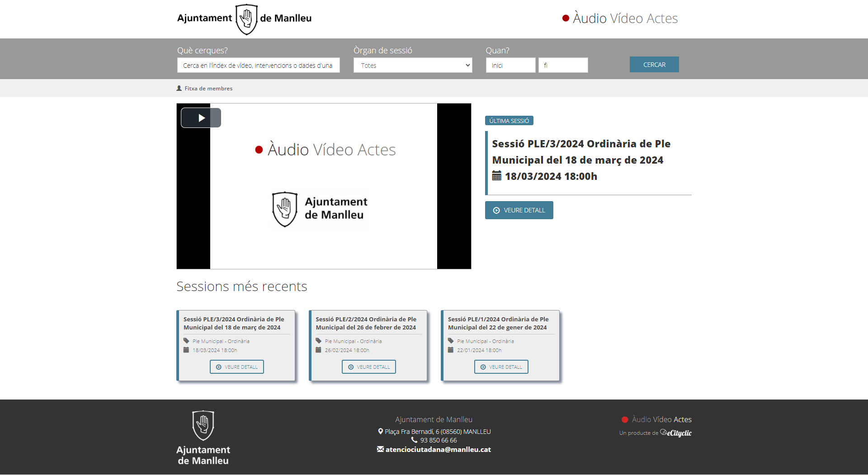This screenshot has width=868, height=475.
Task: Click tag icon on the 18 de març card
Action: [x=186, y=341]
